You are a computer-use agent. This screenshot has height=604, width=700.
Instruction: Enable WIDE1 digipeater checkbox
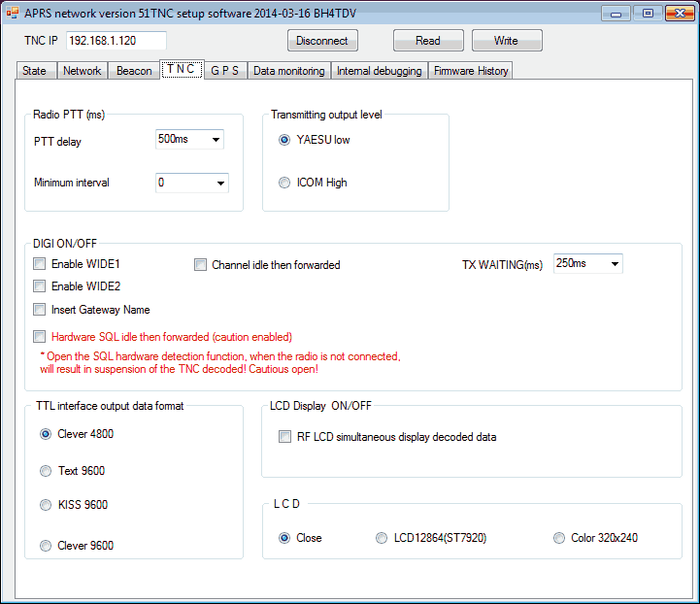tap(40, 264)
